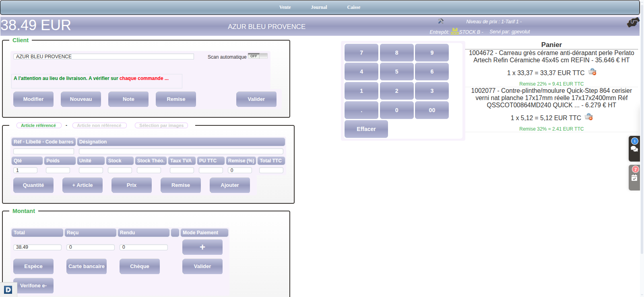This screenshot has height=297, width=644.
Task: Click the Remise button below article fields
Action: 181,185
